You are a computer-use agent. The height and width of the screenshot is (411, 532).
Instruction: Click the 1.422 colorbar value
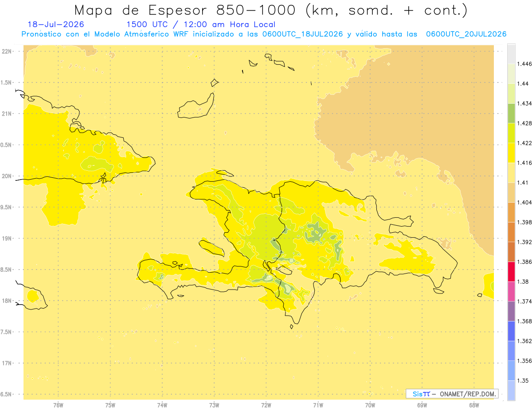tap(524, 143)
